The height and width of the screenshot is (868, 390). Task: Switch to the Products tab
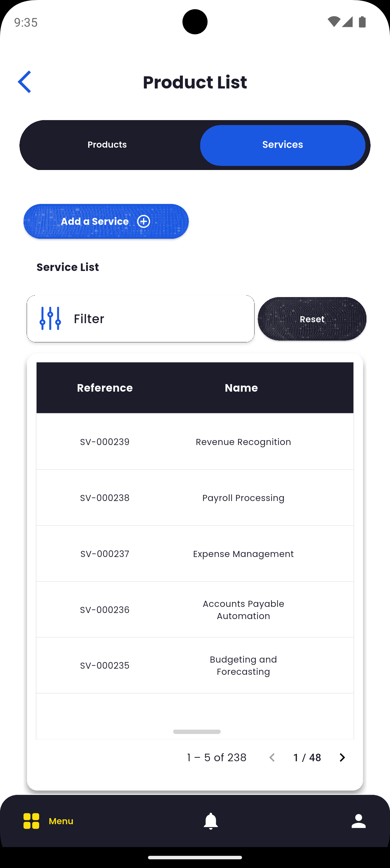tap(107, 145)
